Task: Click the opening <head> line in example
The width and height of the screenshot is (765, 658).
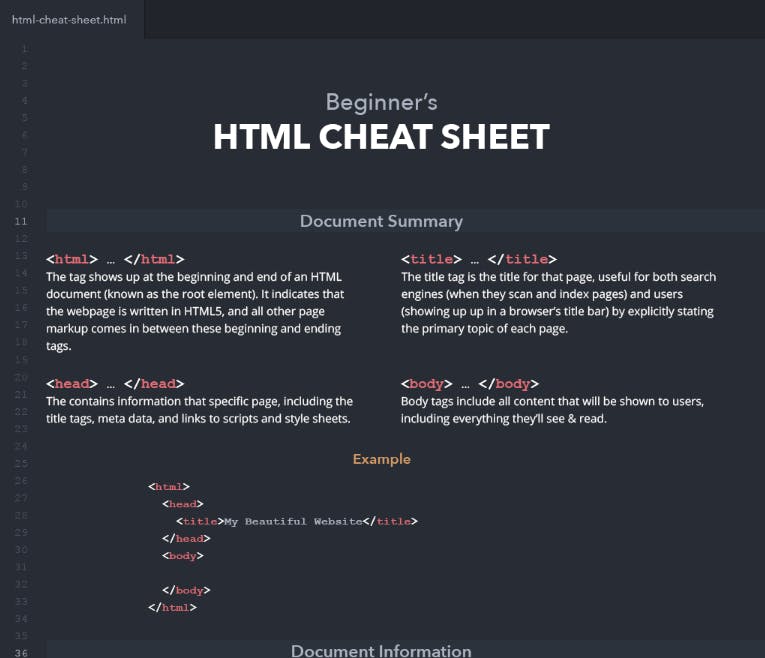Action: tap(183, 504)
